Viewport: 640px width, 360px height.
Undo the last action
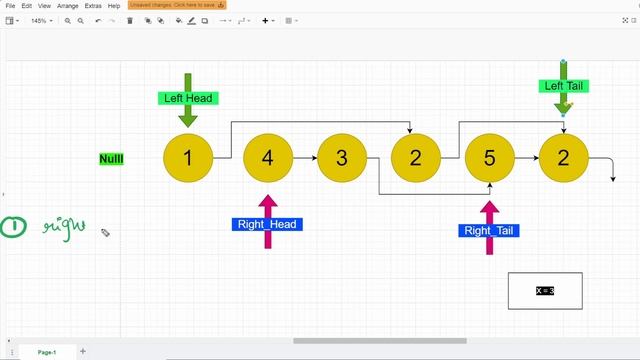pos(98,21)
